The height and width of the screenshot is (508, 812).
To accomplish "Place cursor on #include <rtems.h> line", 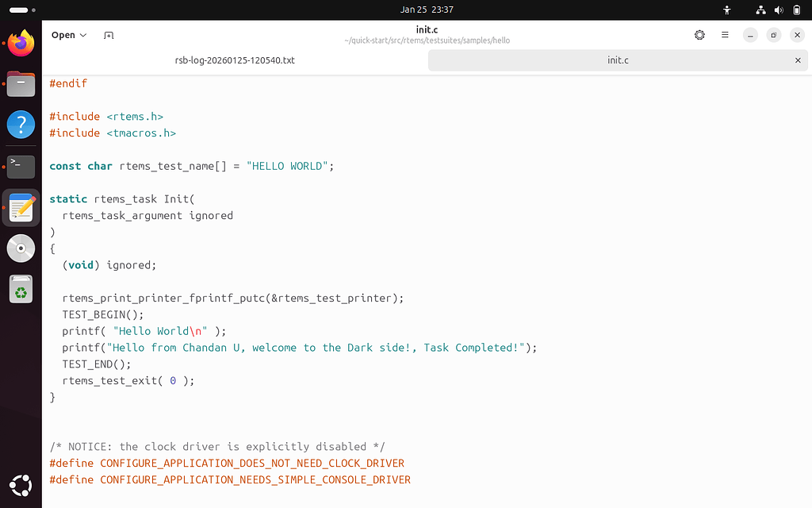I will [x=106, y=117].
